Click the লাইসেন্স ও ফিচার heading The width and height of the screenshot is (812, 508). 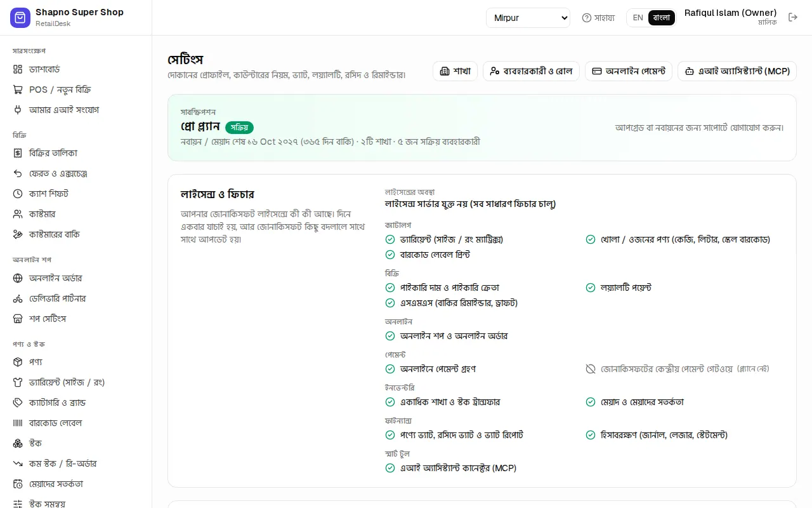tap(217, 194)
